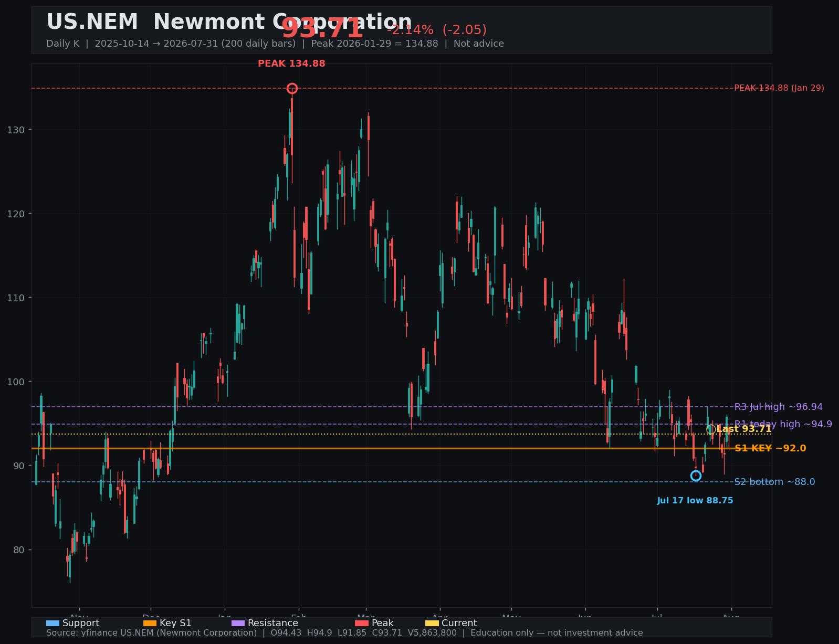Click the 'Source: yfinance US.NEM' footer line
The image size is (839, 644).
pyautogui.click(x=344, y=633)
